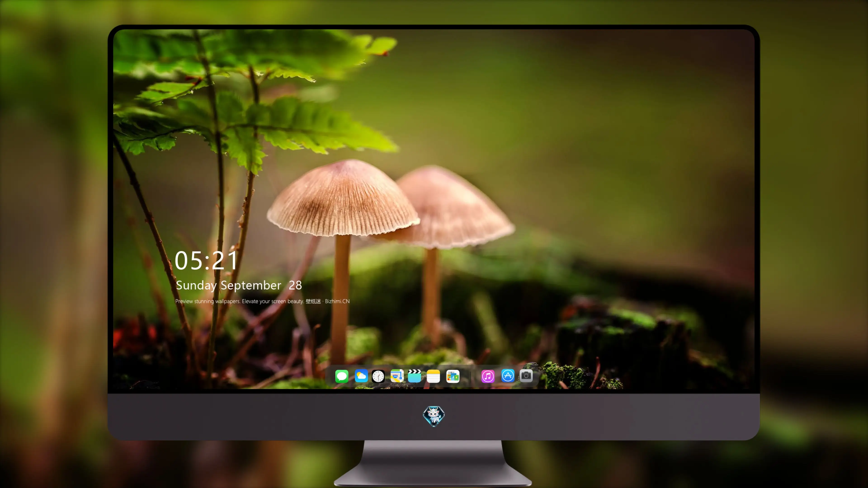Click the dragon mascot logo on monitor chin
Screen dimensions: 868x488
point(434,416)
